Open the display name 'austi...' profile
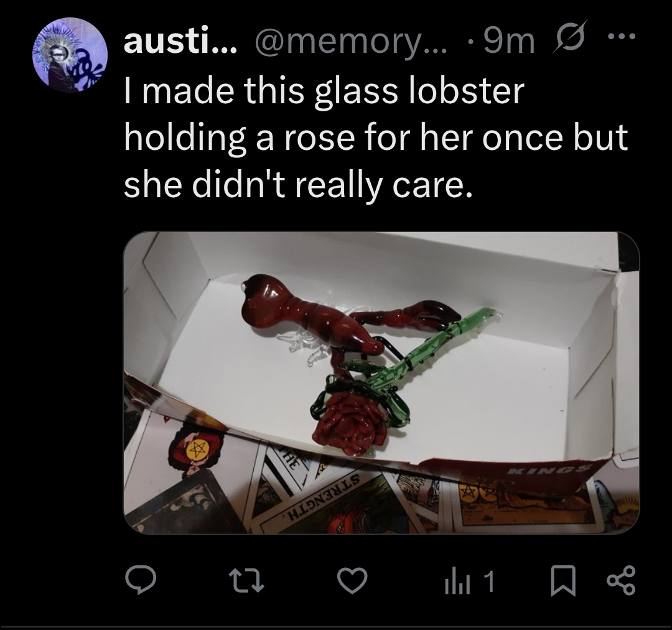The width and height of the screenshot is (672, 630). [x=180, y=42]
